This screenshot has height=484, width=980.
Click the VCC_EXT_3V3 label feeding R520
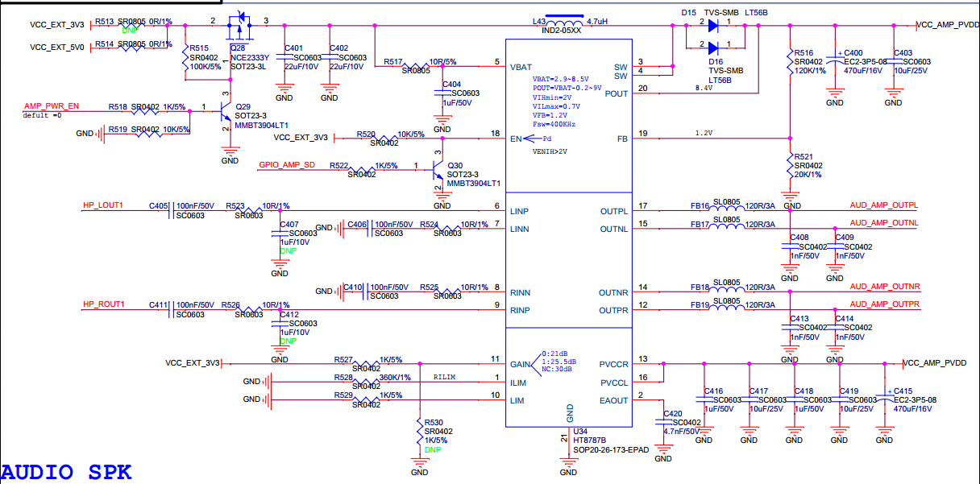tap(301, 138)
